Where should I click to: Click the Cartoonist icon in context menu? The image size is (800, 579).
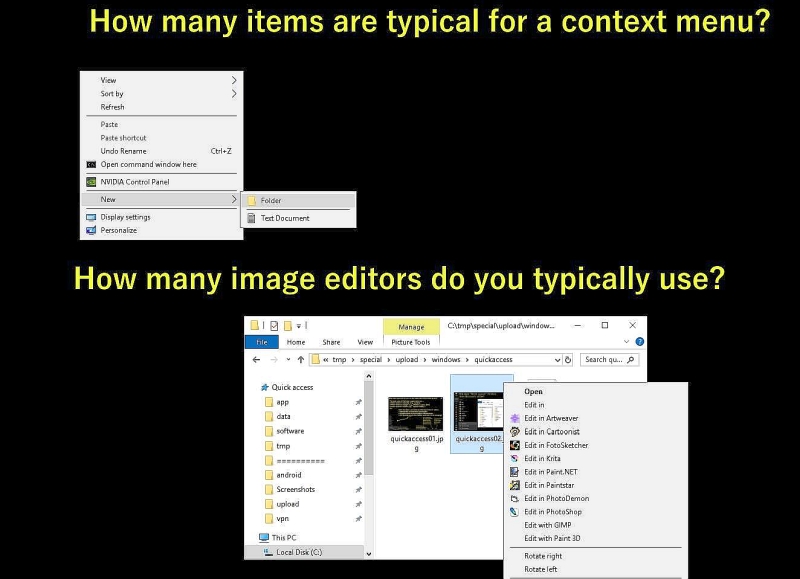click(x=515, y=432)
